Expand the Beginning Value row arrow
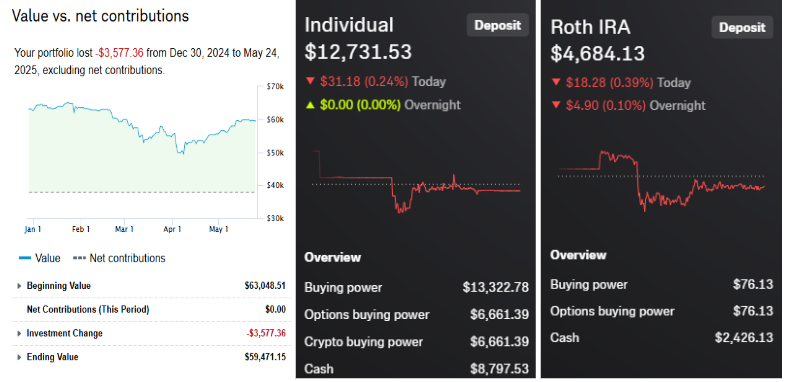787x382 pixels. coord(19,286)
